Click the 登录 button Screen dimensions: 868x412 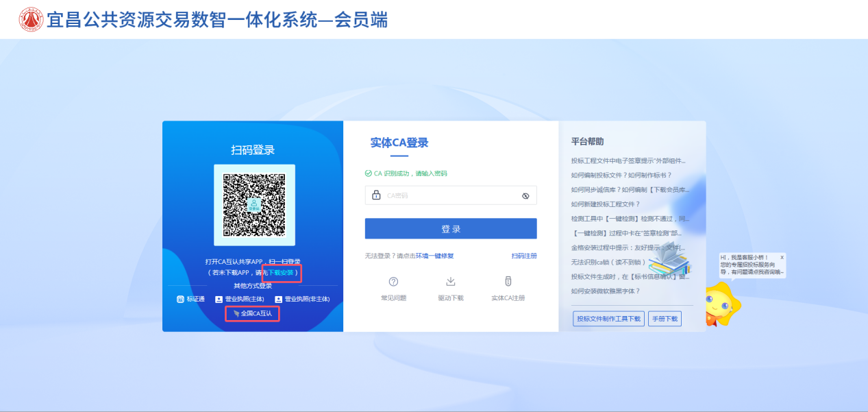pos(451,229)
